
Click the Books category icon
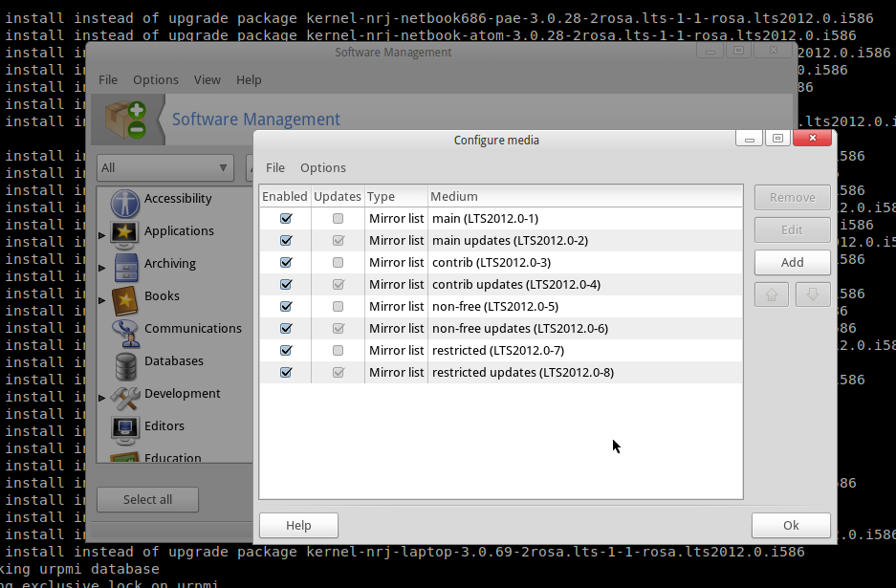pos(125,298)
